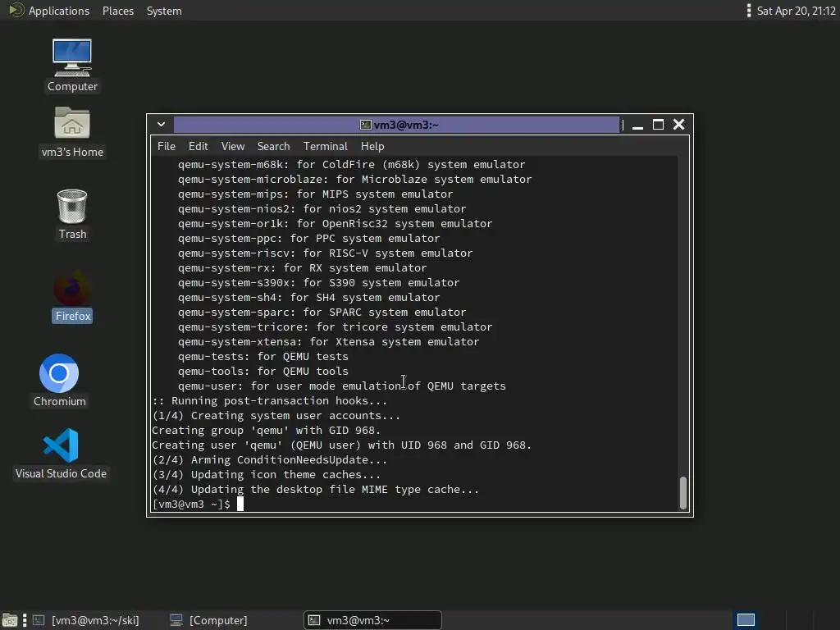Open Visual Studio Code desktop icon
Viewport: 840px width, 630px height.
point(61,453)
